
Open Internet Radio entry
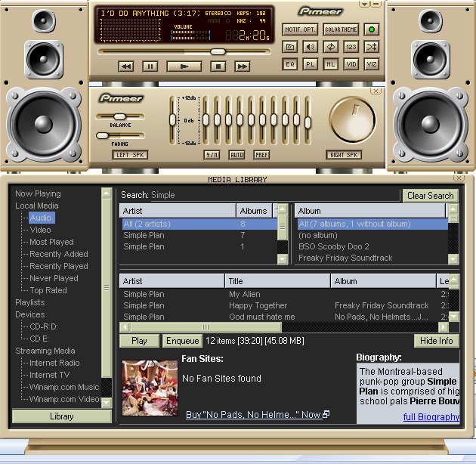pos(54,363)
